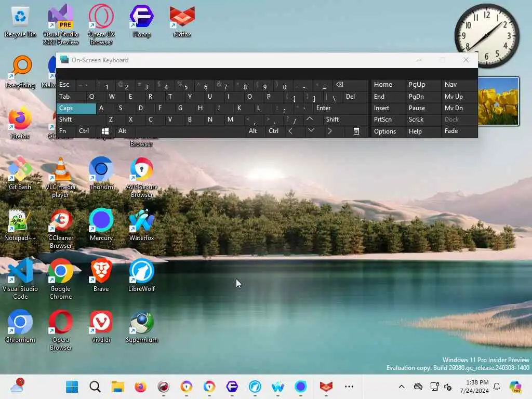Toggle the right Shift key
This screenshot has width=532, height=399.
click(345, 119)
